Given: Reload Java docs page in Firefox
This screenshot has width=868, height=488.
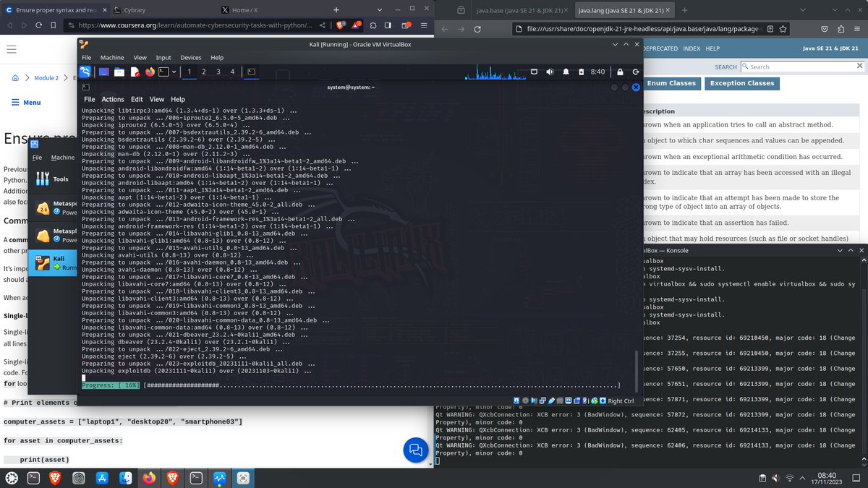Looking at the screenshot, I should 477,29.
